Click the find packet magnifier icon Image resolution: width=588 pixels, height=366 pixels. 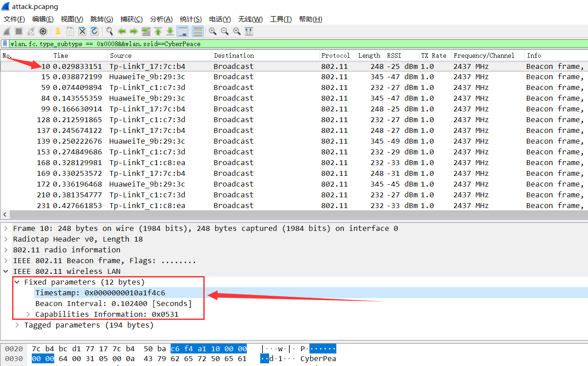tap(109, 31)
